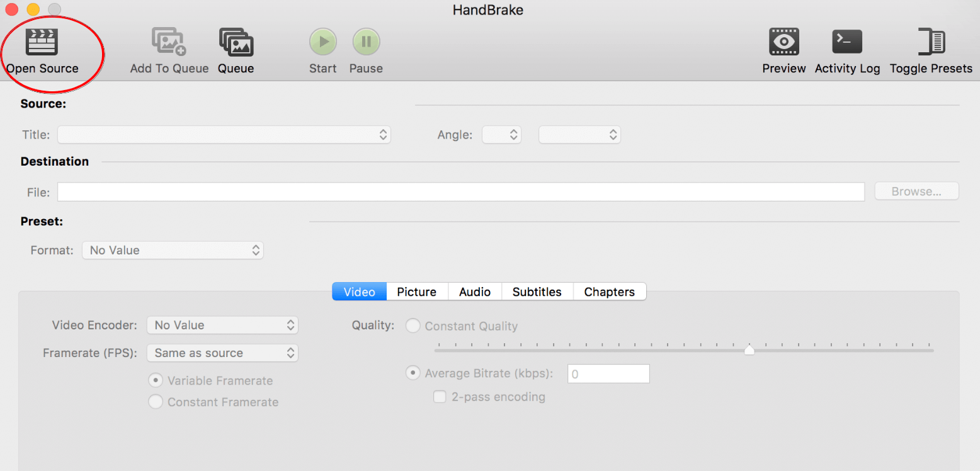Image resolution: width=980 pixels, height=471 pixels.
Task: Switch to the Audio tab
Action: tap(475, 292)
